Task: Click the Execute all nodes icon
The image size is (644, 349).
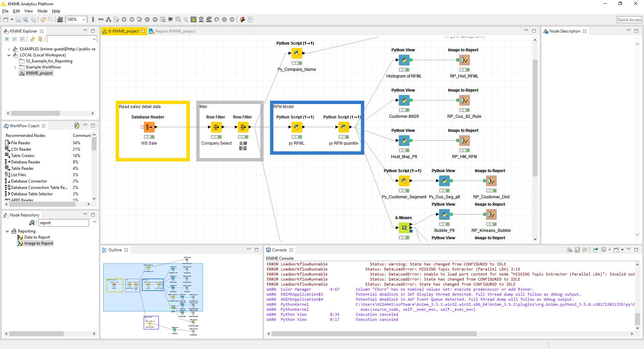Action: [x=132, y=19]
